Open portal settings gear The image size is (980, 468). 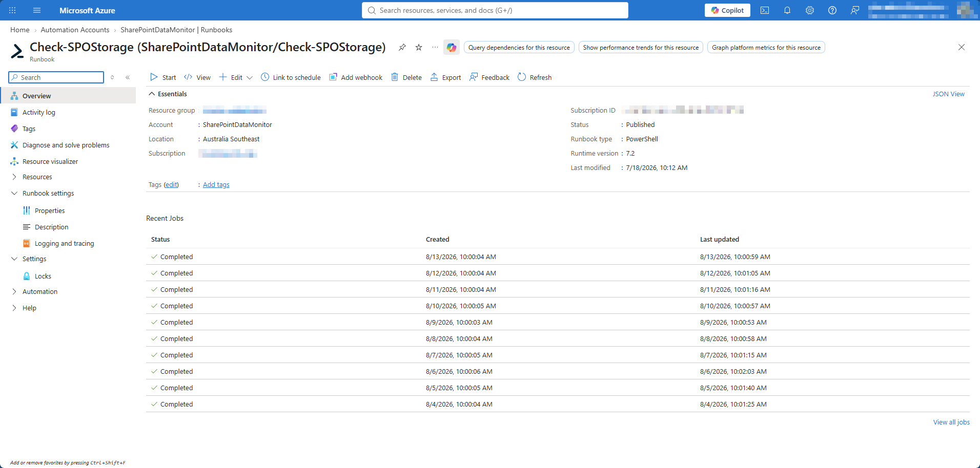click(x=810, y=10)
